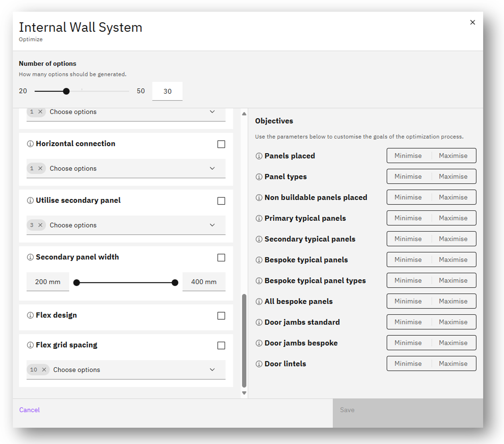
Task: Set Secondary typical panels to Maximise
Action: 453,239
